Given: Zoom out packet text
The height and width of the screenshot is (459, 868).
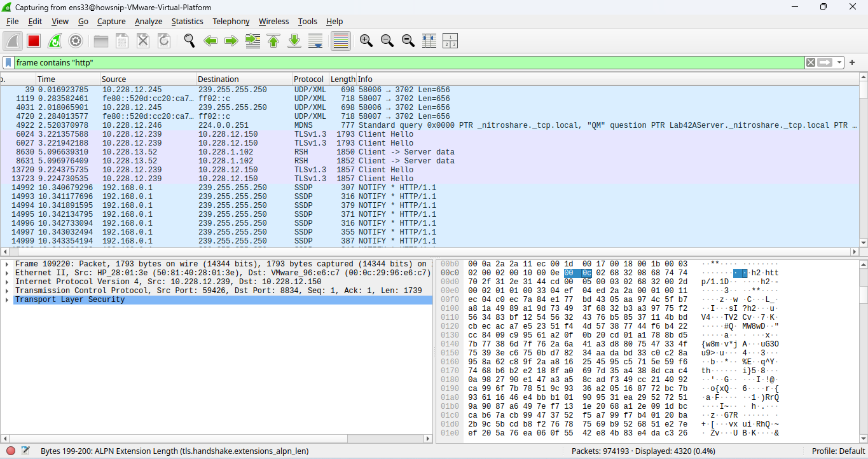Looking at the screenshot, I should coord(387,41).
